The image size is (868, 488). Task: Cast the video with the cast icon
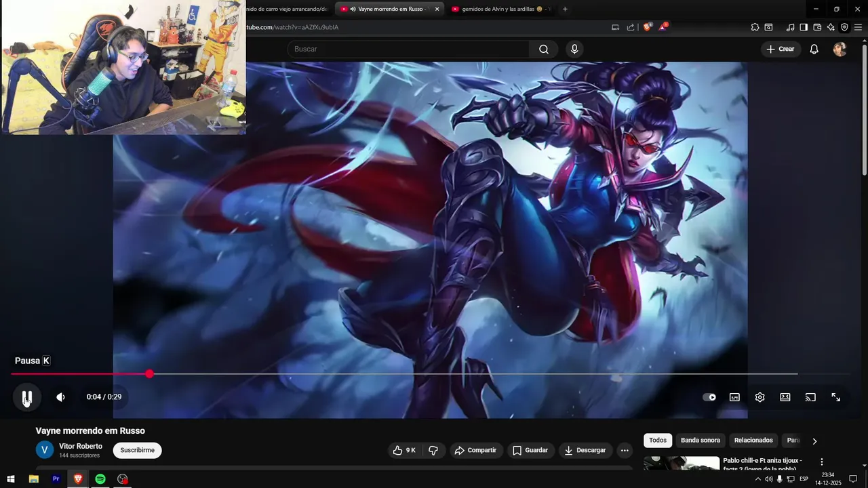810,397
